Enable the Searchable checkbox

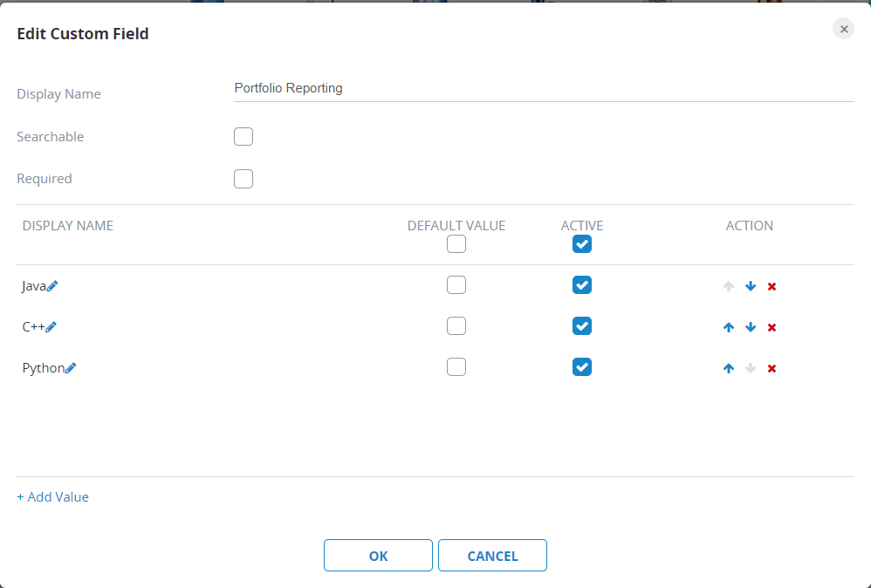coord(243,137)
